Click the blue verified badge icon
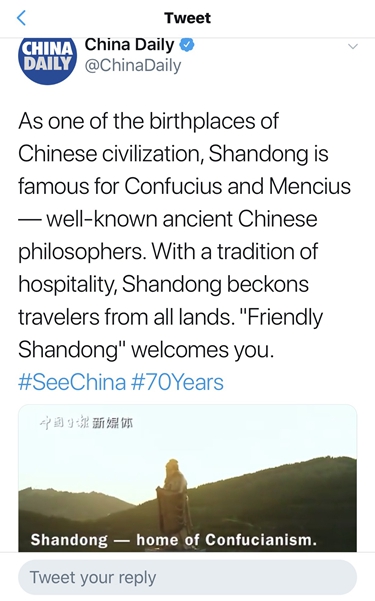The height and width of the screenshot is (601, 375). 188,45
